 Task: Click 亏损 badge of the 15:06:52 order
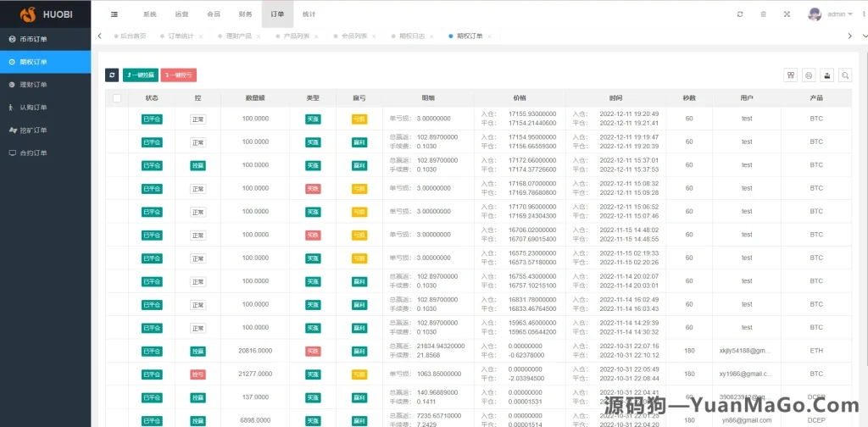[x=359, y=212]
